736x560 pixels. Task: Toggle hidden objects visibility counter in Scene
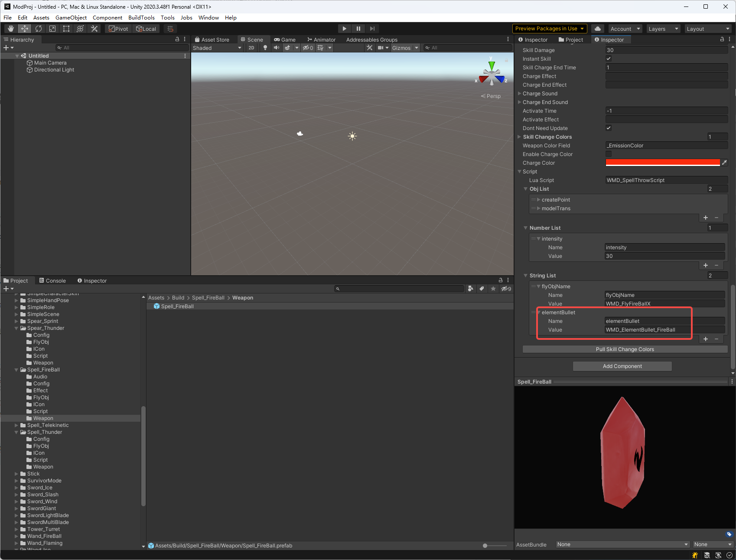tap(308, 48)
